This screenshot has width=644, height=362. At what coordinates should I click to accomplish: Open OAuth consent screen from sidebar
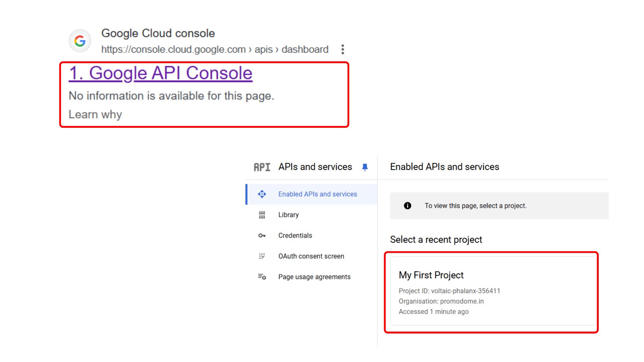coord(311,256)
